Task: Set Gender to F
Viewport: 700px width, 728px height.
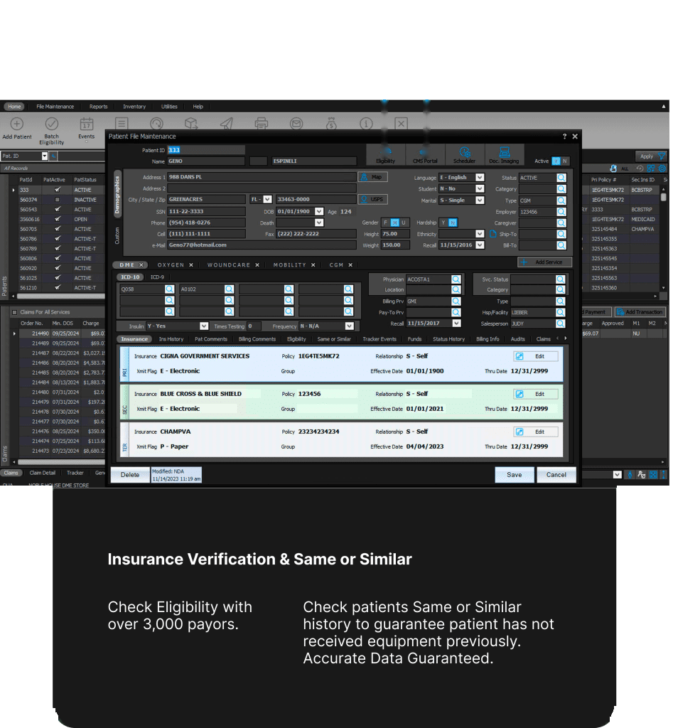Action: click(x=385, y=223)
